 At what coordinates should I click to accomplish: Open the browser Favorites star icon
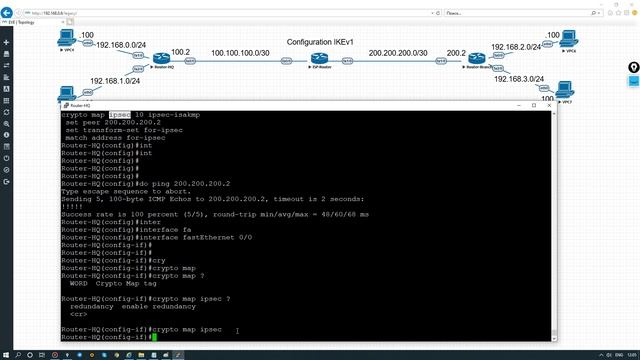[x=618, y=13]
